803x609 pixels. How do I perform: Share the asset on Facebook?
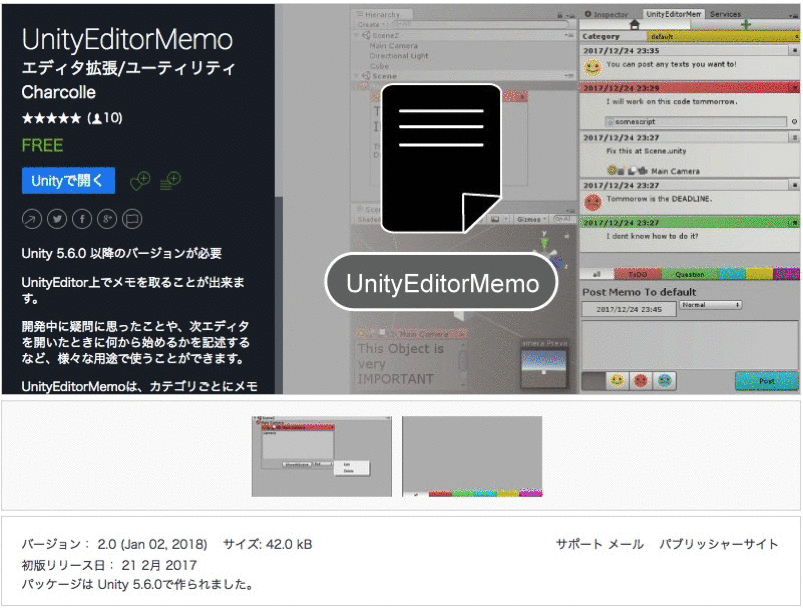point(82,219)
